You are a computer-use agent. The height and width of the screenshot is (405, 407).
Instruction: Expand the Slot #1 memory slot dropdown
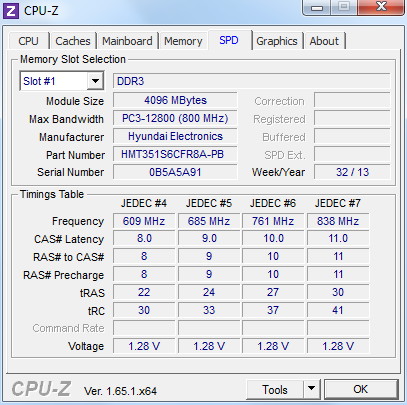click(95, 81)
